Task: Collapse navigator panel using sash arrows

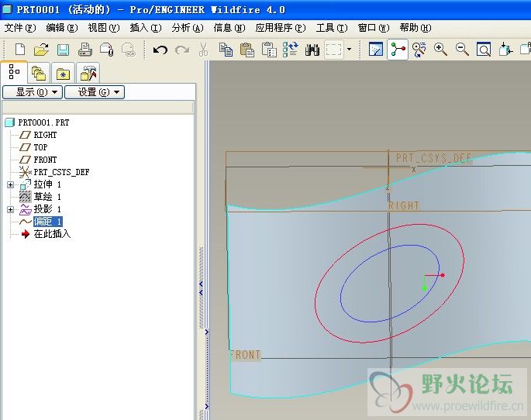Action: (x=201, y=287)
